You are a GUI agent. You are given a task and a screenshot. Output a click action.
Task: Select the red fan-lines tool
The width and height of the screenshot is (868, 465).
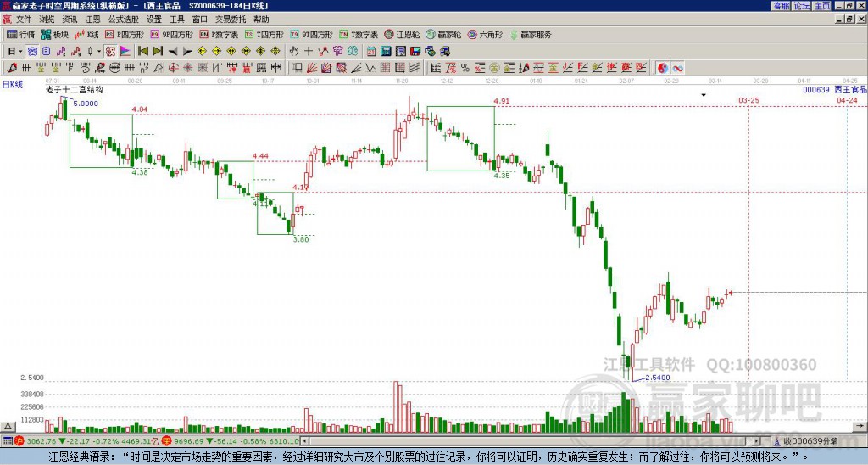coord(312,68)
